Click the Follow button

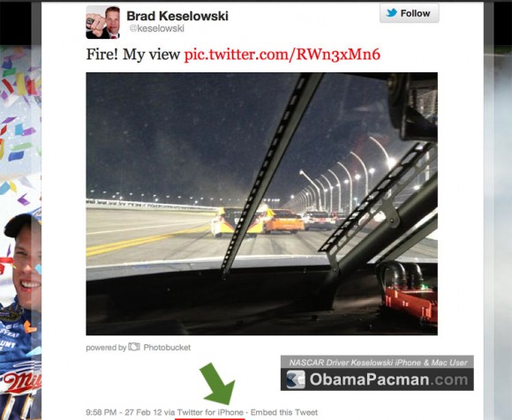pos(409,13)
